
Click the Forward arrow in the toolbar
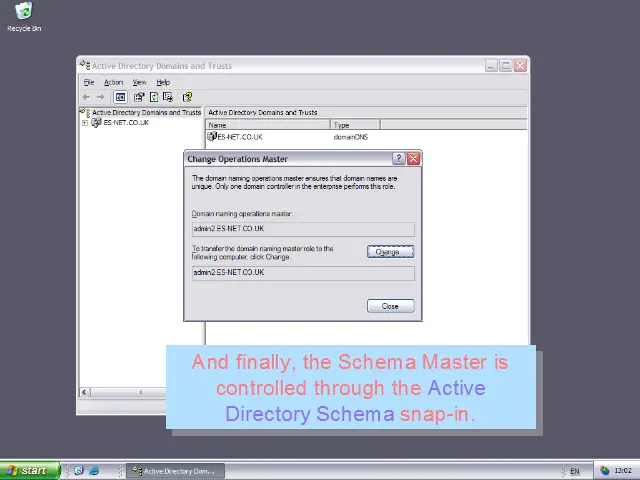pos(100,97)
